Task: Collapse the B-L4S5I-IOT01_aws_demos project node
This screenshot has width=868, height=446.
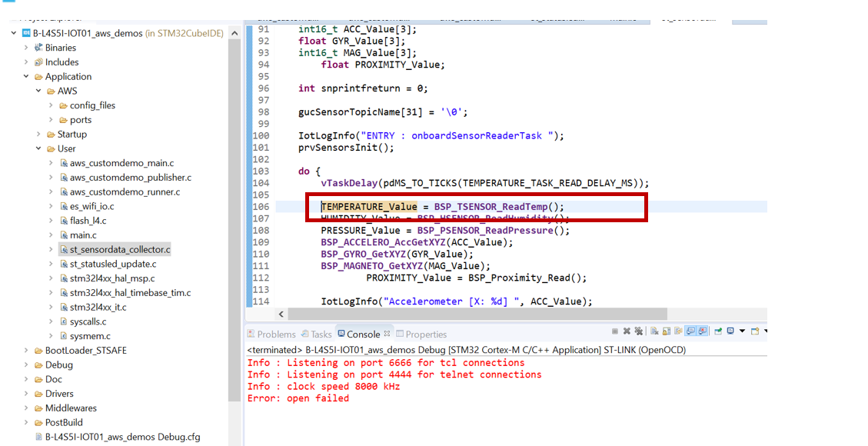Action: click(14, 33)
